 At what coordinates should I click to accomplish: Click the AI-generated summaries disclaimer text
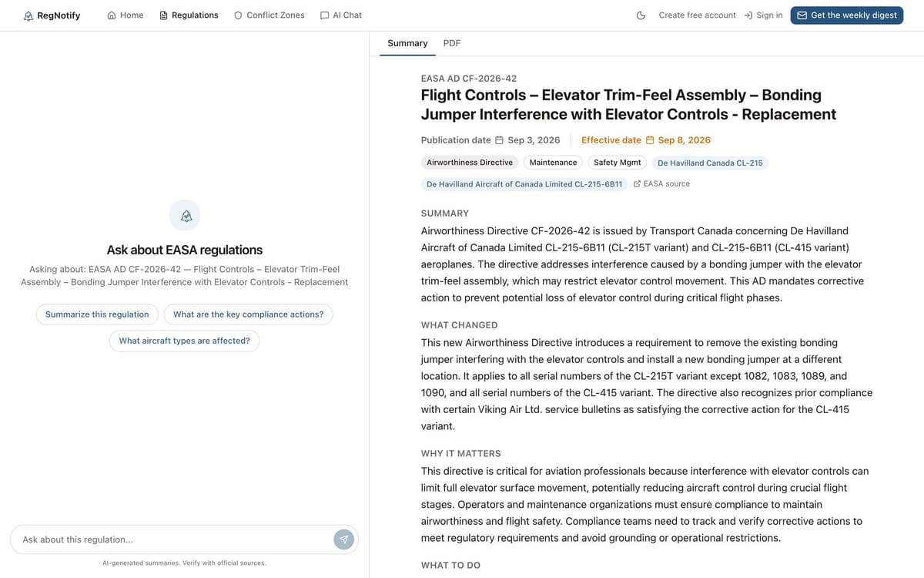184,563
